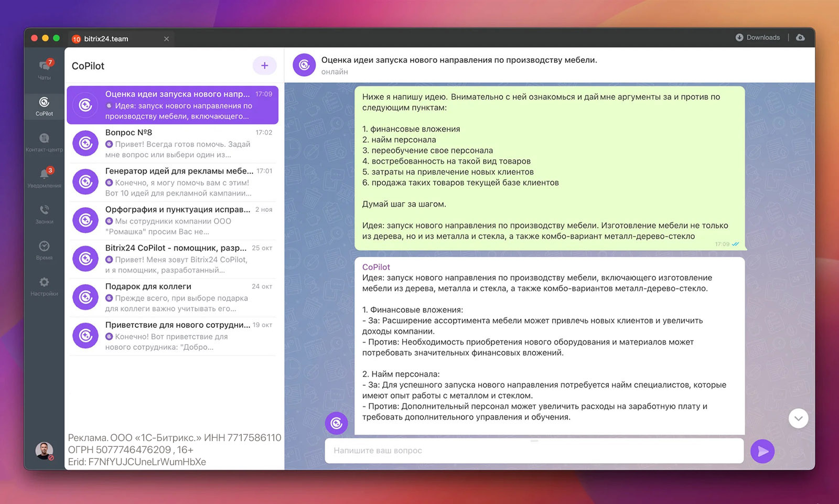The image size is (839, 504).
Task: Click CoPilot avatar beside the reply message
Action: (x=337, y=423)
